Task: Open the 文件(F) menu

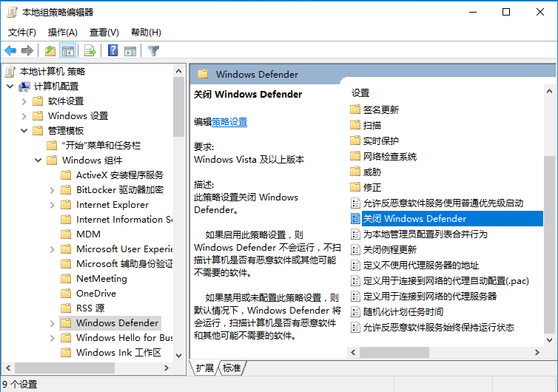Action: coord(22,33)
